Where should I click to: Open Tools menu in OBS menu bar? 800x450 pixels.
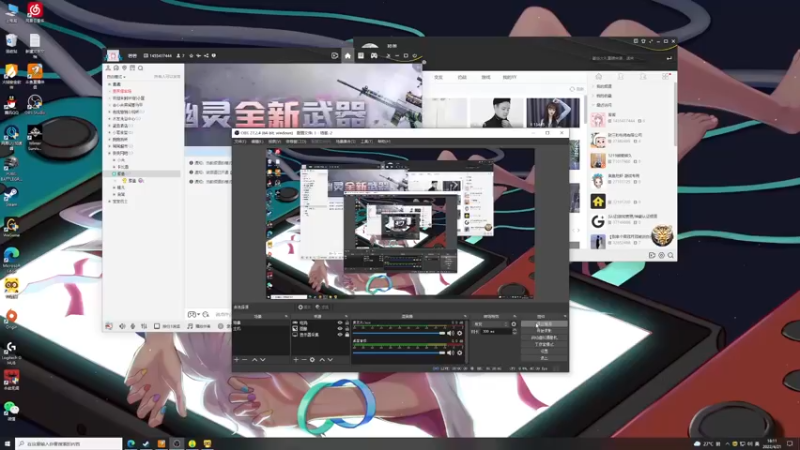(x=366, y=141)
